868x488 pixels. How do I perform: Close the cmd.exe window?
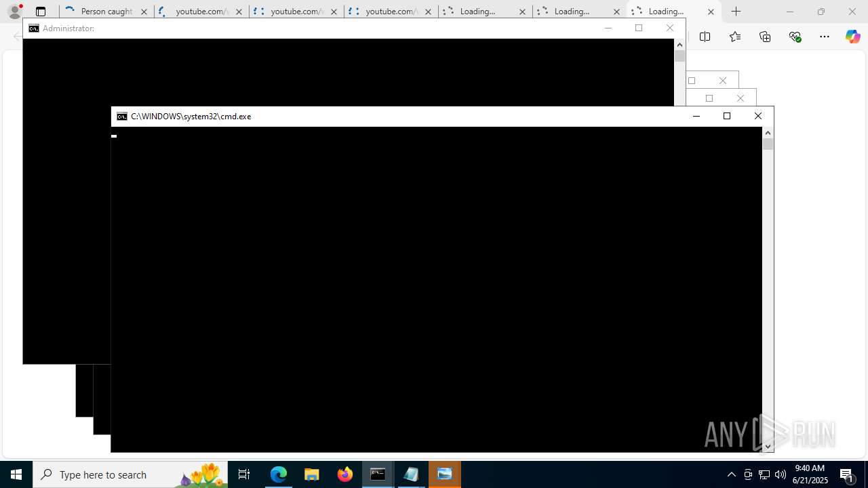[x=758, y=117]
